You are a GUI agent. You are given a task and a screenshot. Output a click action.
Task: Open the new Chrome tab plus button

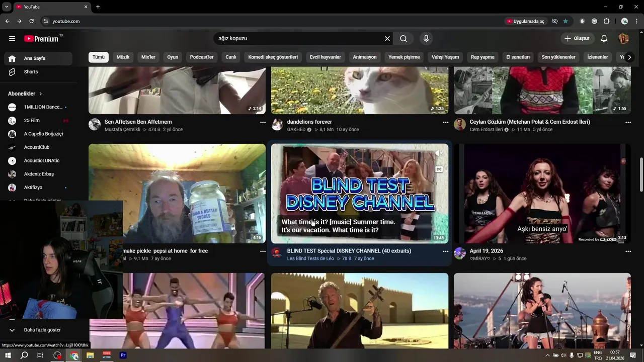(x=98, y=7)
